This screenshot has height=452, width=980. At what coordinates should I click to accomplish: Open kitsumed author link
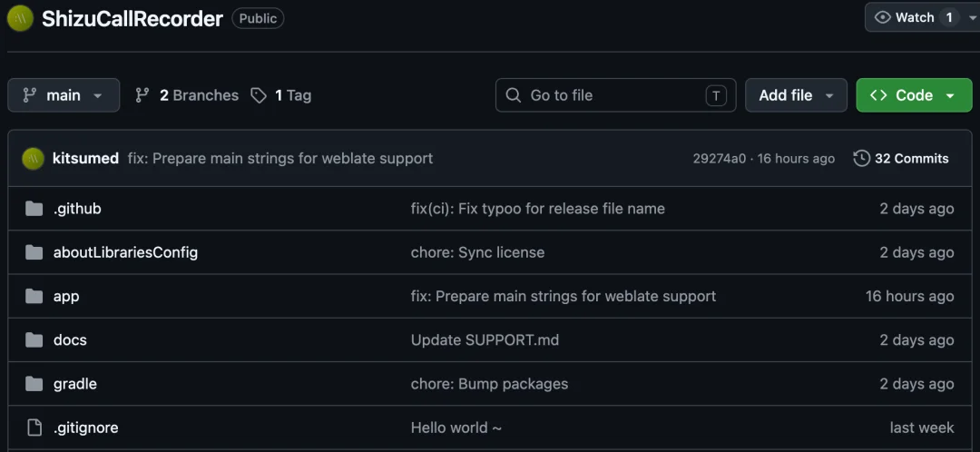coord(85,159)
